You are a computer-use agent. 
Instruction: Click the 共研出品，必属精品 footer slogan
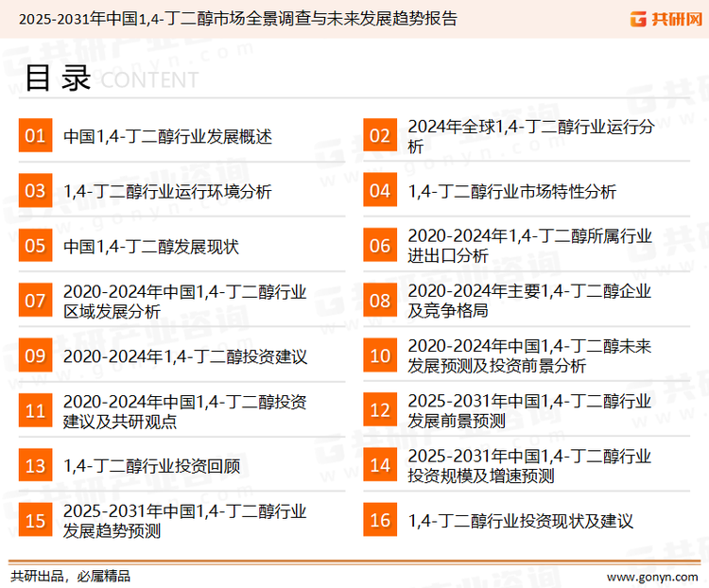[x=70, y=576]
